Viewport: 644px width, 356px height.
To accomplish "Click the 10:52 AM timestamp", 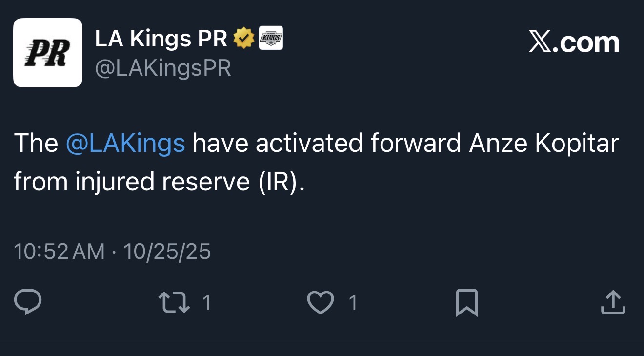I will [59, 252].
